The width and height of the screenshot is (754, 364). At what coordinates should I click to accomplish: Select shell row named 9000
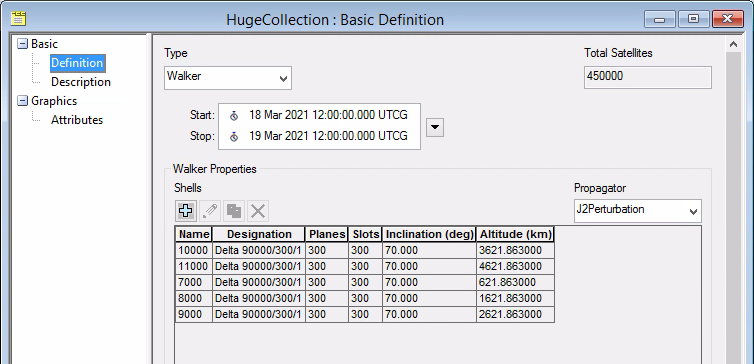click(364, 314)
